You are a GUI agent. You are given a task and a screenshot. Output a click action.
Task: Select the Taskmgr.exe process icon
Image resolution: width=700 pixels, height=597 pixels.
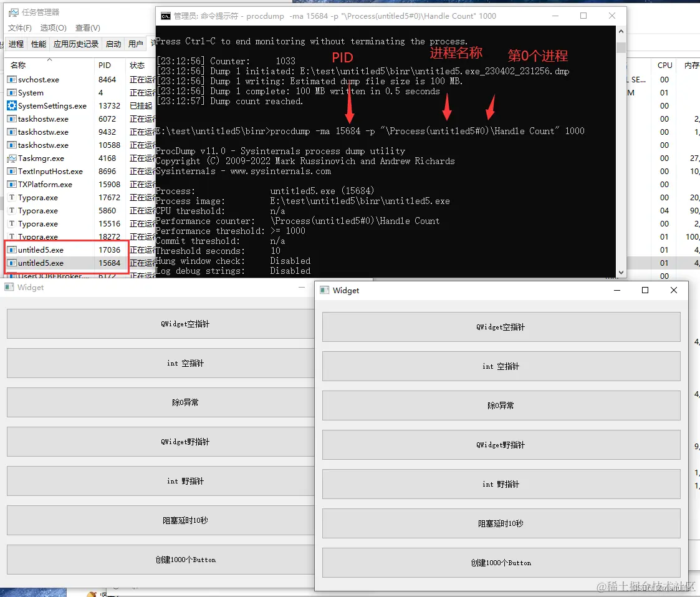click(x=12, y=158)
